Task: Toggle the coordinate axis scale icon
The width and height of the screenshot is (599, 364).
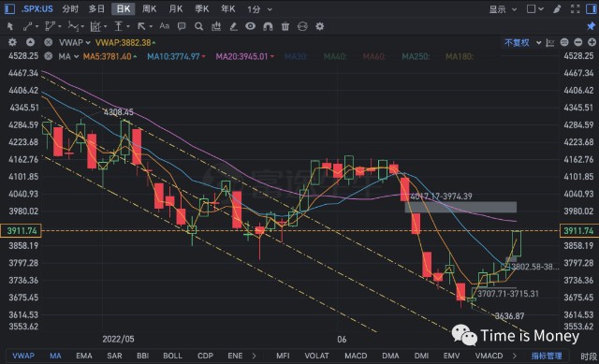Action: point(550,43)
